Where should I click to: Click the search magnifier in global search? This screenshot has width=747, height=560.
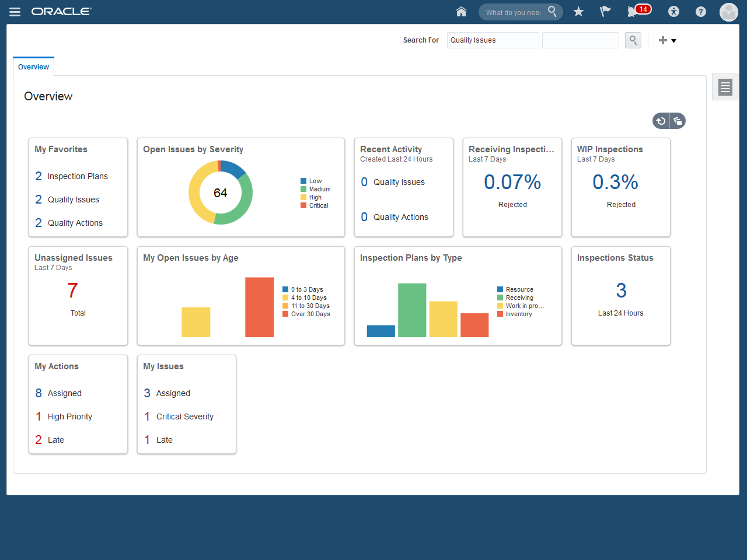click(552, 11)
